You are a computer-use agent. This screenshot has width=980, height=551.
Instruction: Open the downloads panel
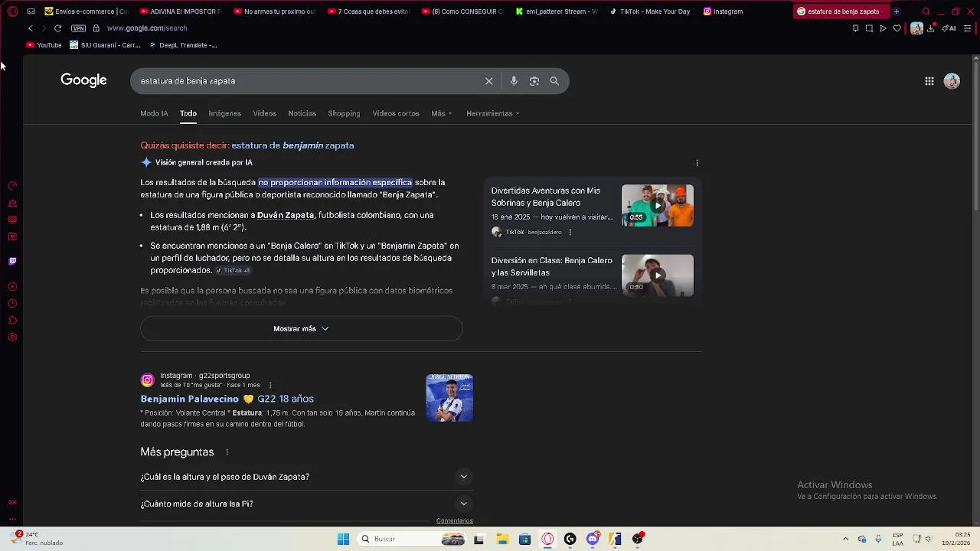point(931,28)
